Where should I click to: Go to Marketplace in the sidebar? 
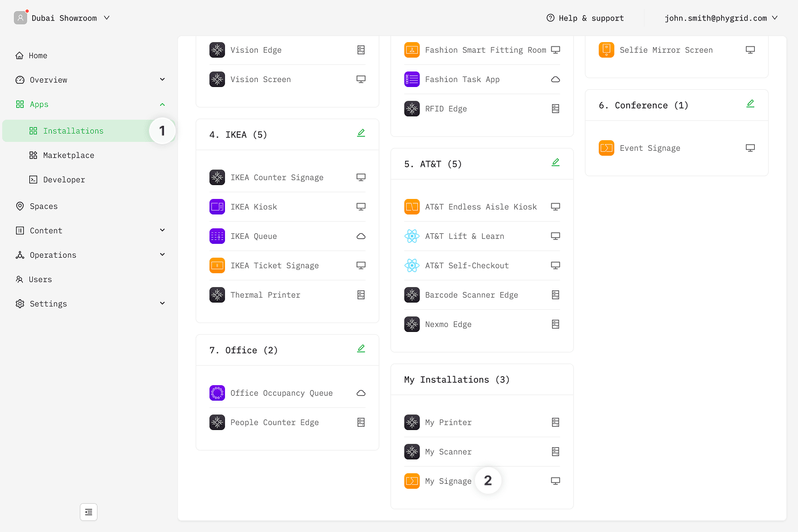point(69,155)
